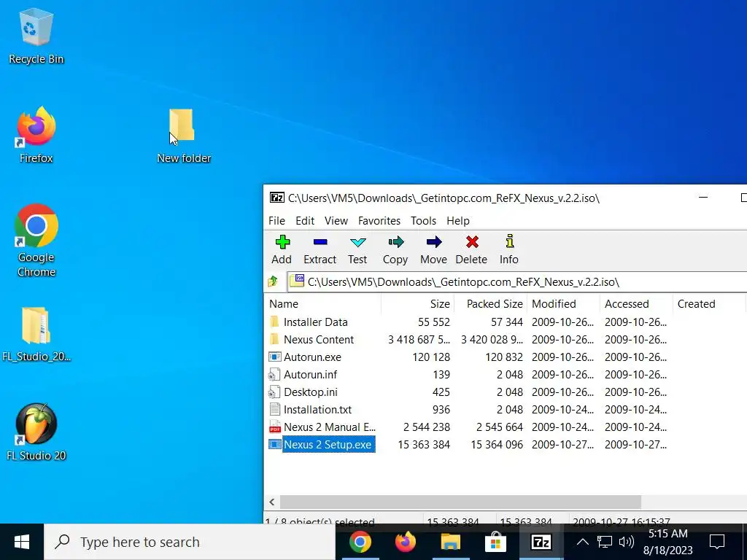Image resolution: width=747 pixels, height=560 pixels.
Task: Click the network icon in system tray
Action: 605,542
